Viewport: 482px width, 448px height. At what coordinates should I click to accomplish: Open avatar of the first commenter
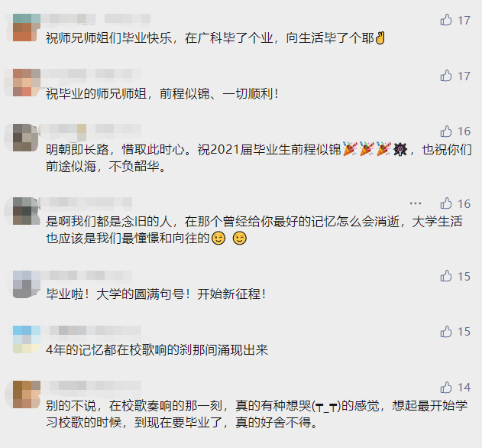[x=27, y=28]
